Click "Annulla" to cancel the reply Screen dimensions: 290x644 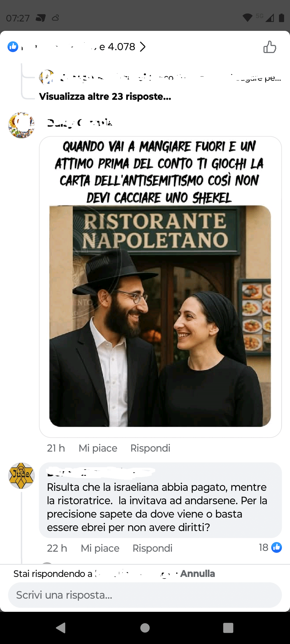[197, 573]
